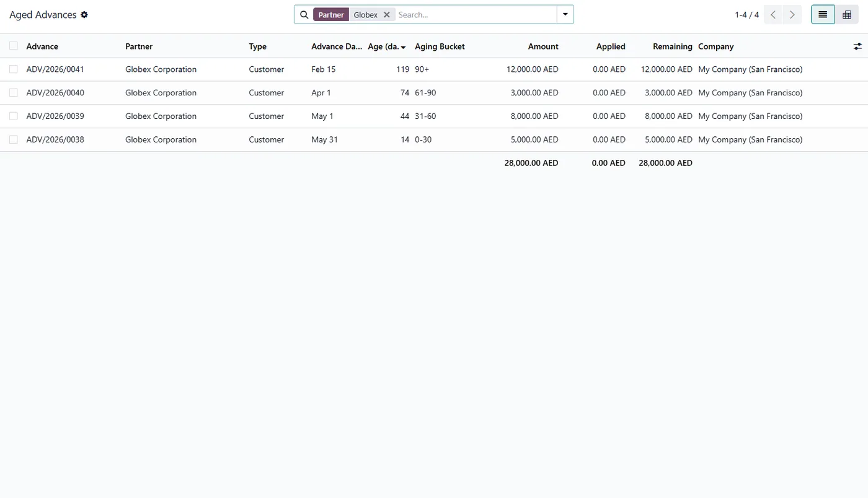The image size is (868, 498).
Task: Go to next page of records
Action: (x=792, y=14)
